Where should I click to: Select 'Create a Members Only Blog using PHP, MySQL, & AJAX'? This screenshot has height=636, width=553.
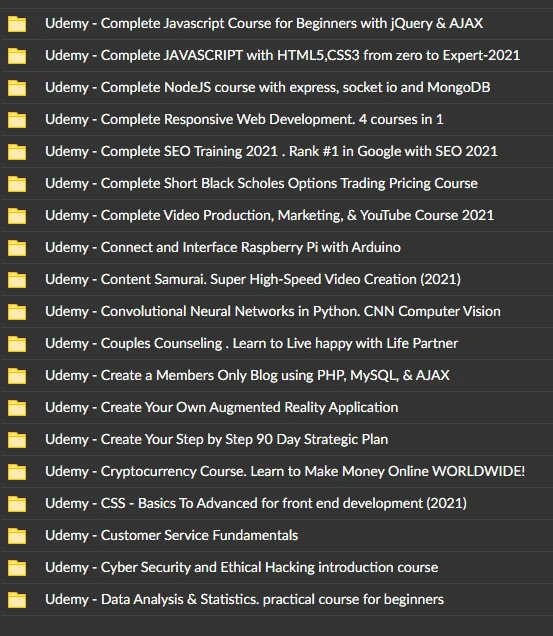[x=275, y=376]
